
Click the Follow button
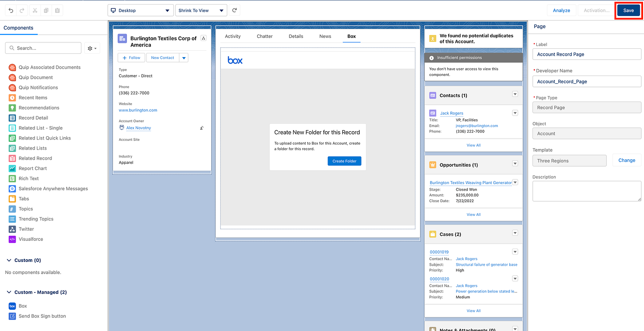pos(132,58)
